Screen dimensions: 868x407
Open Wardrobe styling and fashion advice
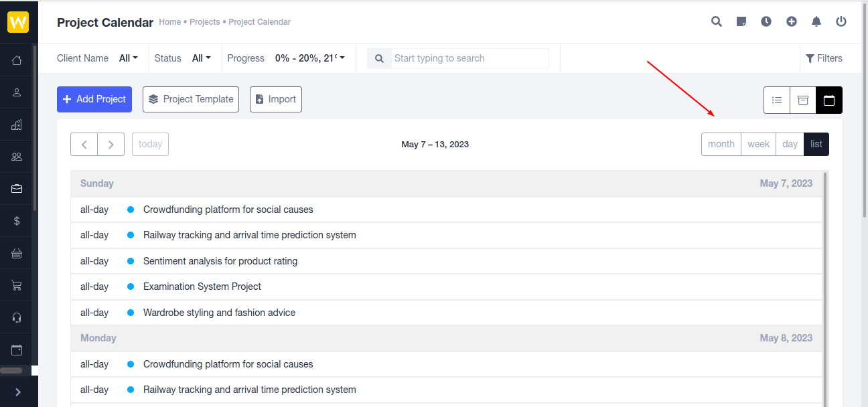click(x=219, y=313)
